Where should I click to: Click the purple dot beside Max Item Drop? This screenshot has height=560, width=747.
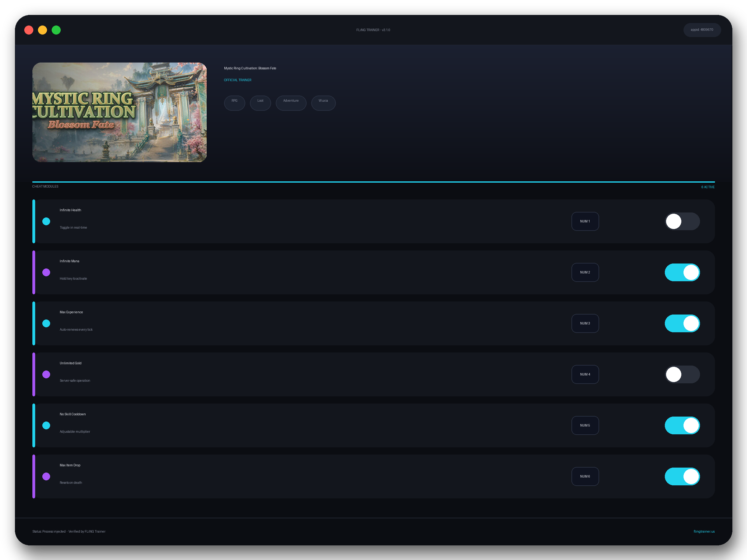coord(46,476)
